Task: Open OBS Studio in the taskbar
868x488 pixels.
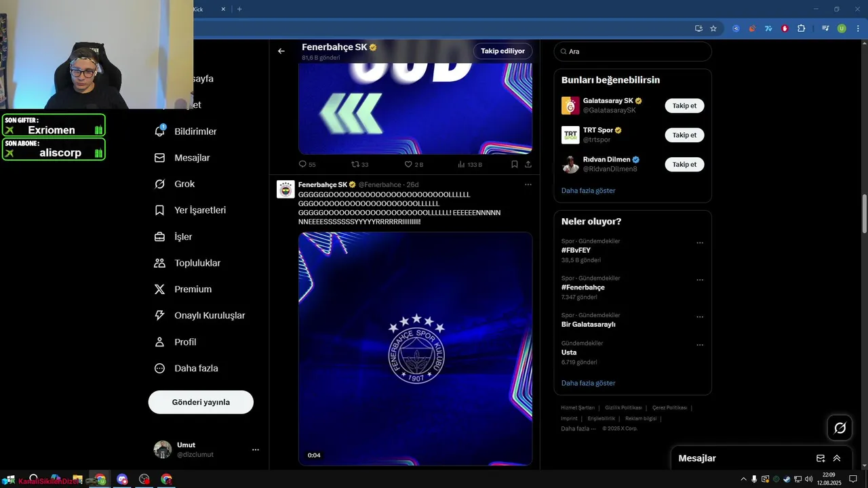Action: pos(144,479)
